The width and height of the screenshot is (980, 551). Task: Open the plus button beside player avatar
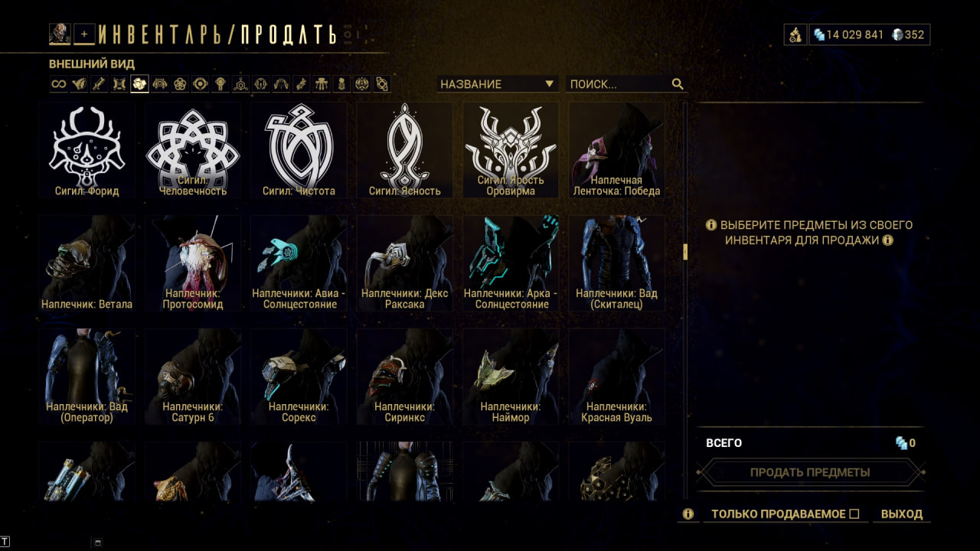pyautogui.click(x=84, y=34)
